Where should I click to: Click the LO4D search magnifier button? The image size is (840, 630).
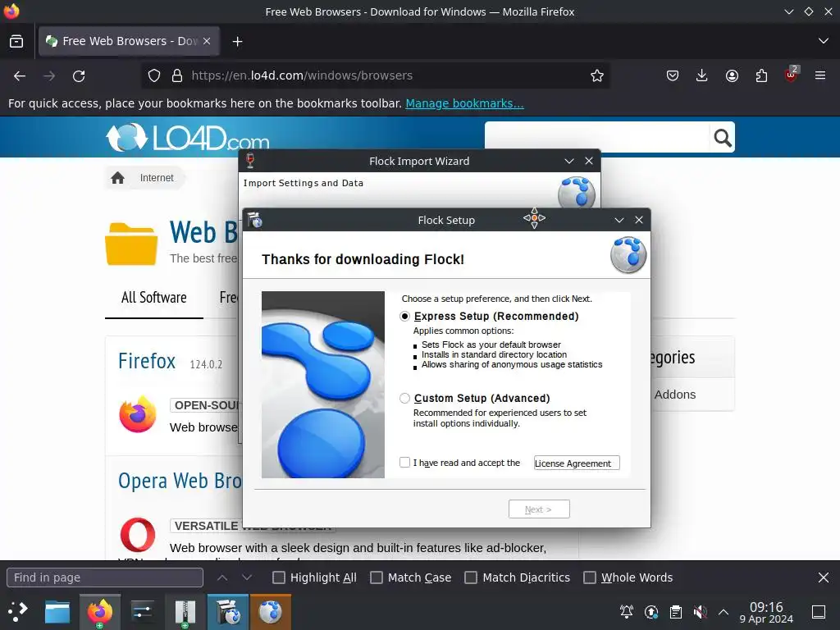[722, 138]
